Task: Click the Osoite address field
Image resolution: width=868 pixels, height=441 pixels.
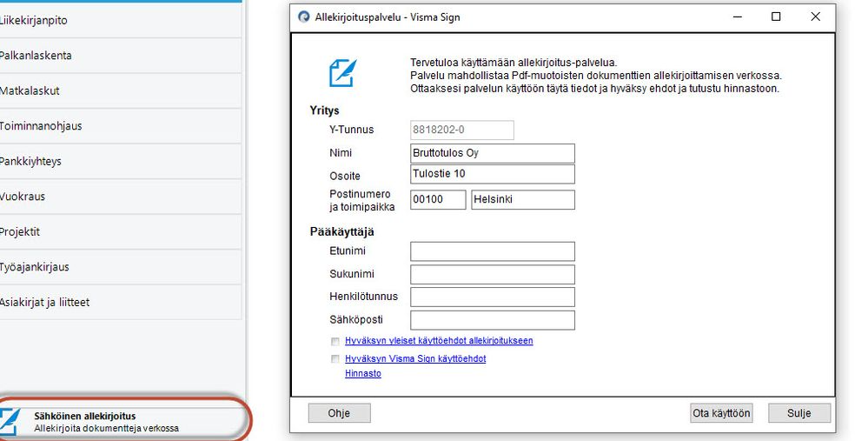Action: 493,174
